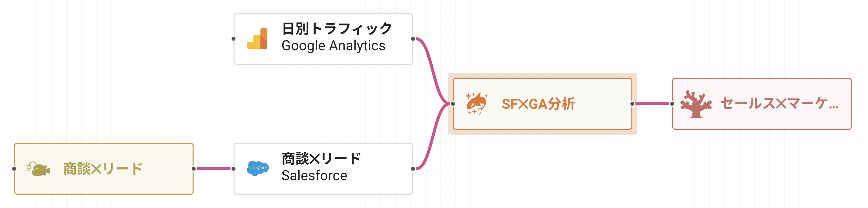Click right output port of Google Analytics node

tap(413, 39)
